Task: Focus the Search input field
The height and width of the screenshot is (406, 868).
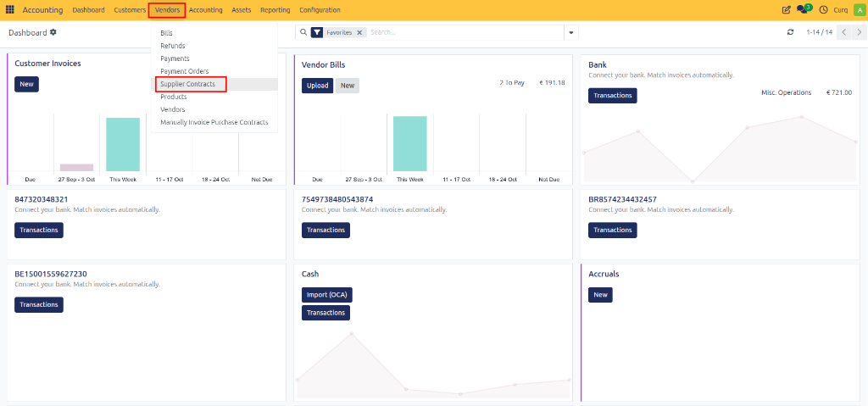Action: click(465, 33)
